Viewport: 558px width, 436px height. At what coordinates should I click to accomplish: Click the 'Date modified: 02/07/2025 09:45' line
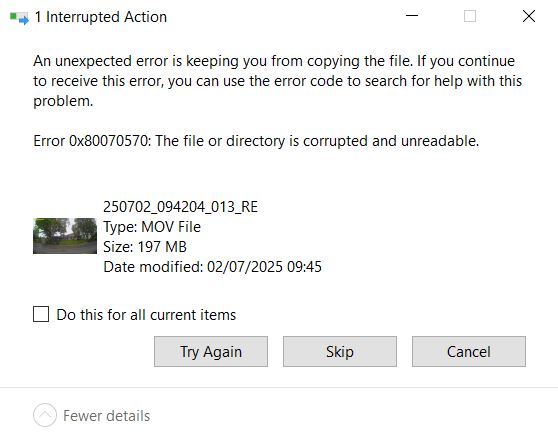[212, 267]
